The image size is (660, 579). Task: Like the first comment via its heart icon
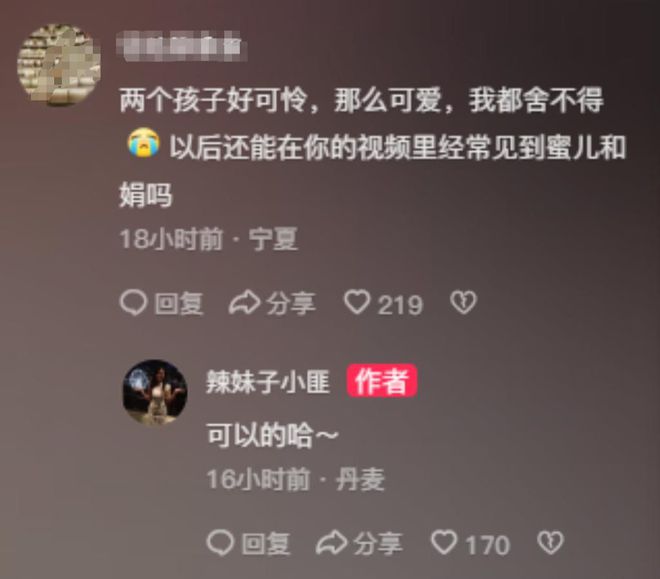[x=357, y=303]
